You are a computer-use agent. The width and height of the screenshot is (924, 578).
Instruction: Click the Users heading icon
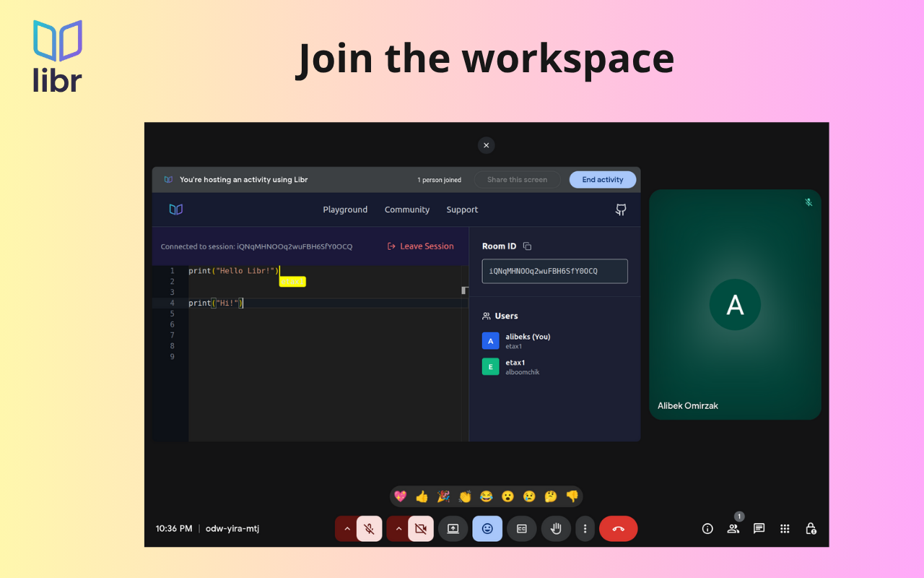(487, 316)
